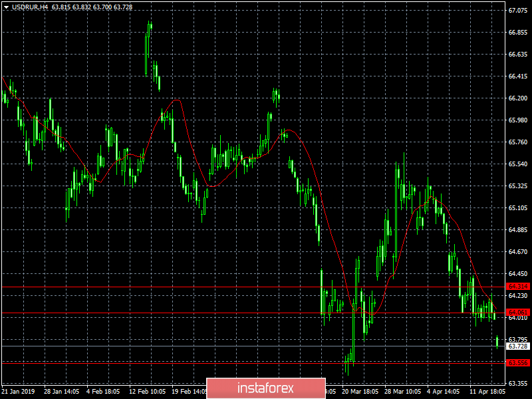Click the current price 63.728 label
The width and height of the screenshot is (532, 399).
[x=518, y=346]
